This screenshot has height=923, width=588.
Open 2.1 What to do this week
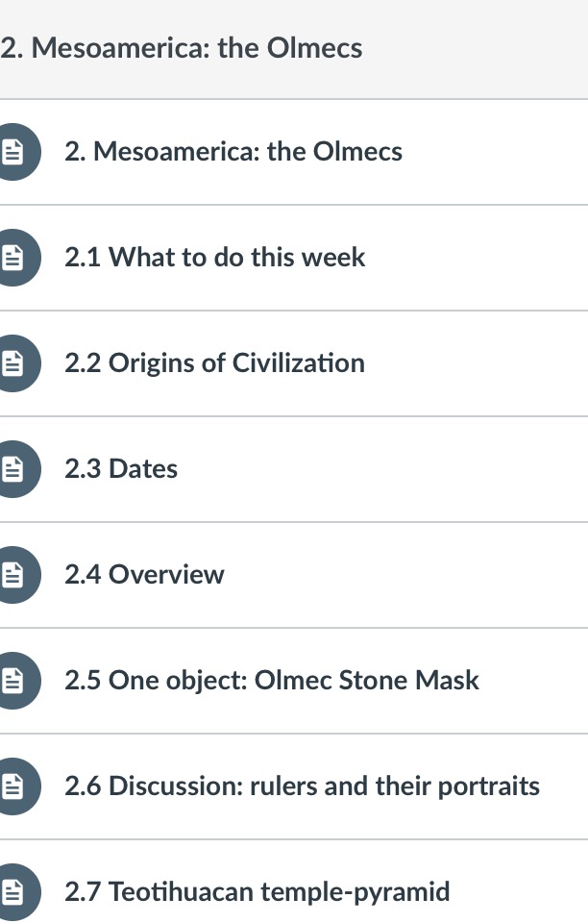pos(215,258)
